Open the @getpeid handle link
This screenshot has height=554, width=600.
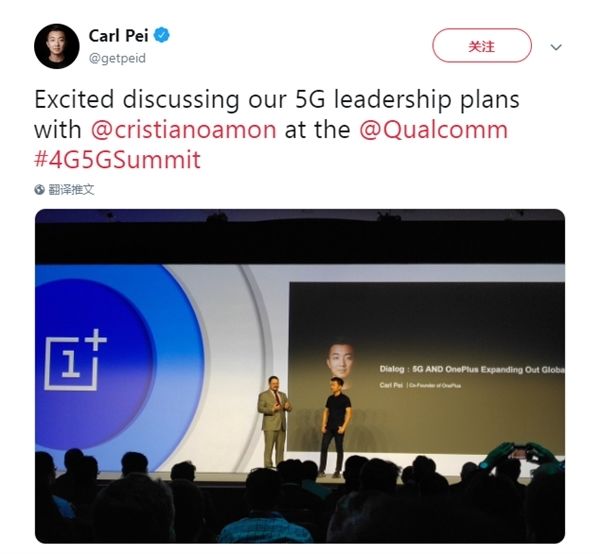pos(116,58)
